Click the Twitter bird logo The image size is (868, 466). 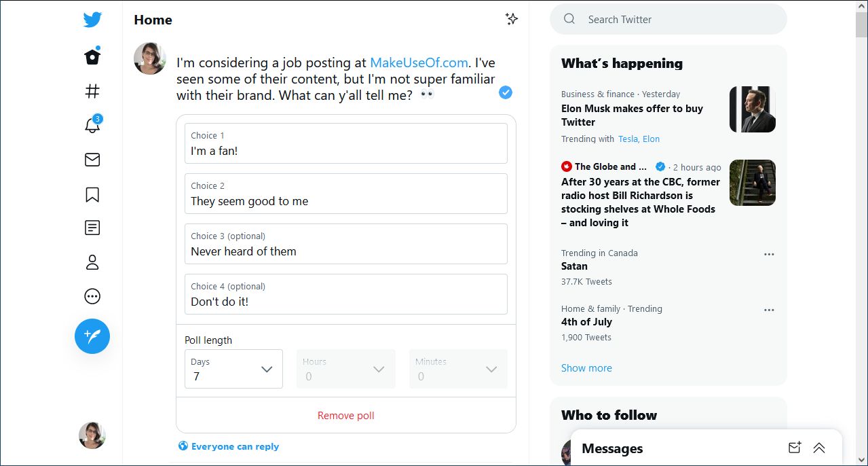[x=92, y=20]
